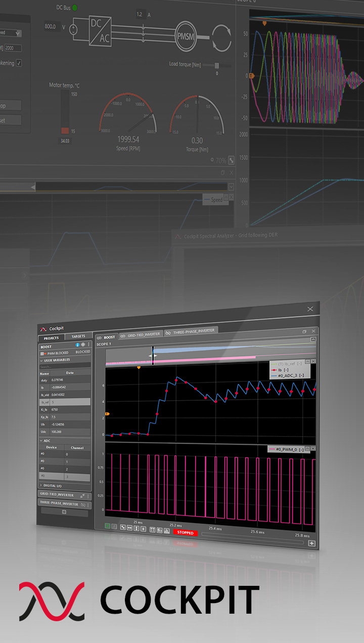Image resolution: width=364 pixels, height=643 pixels.
Task: Switch to the TARGETS tab
Action: (x=78, y=336)
